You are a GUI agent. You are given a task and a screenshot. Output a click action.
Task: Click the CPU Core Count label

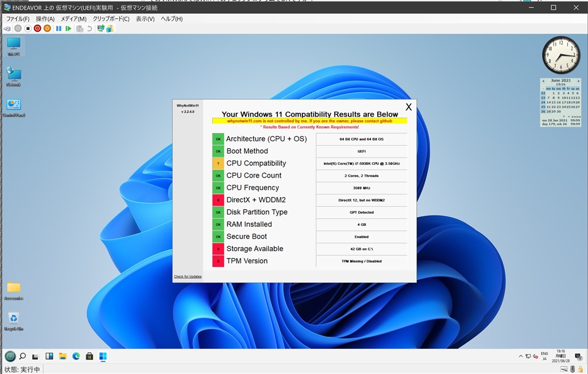point(254,176)
